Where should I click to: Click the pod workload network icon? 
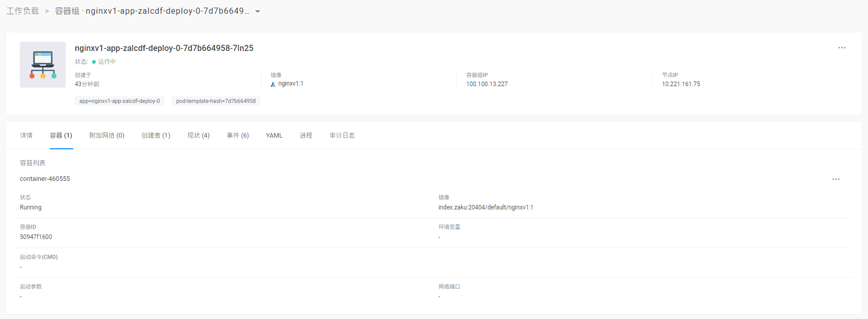pos(43,65)
